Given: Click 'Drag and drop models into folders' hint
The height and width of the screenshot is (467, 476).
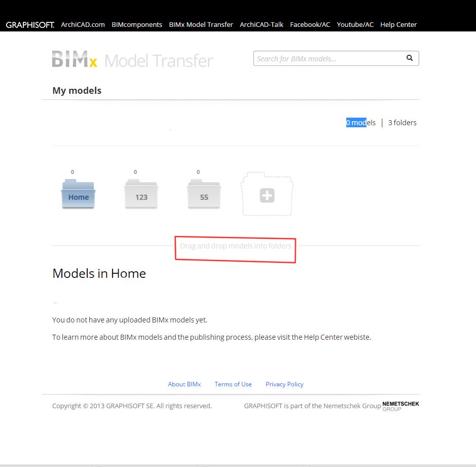Looking at the screenshot, I should coord(236,246).
